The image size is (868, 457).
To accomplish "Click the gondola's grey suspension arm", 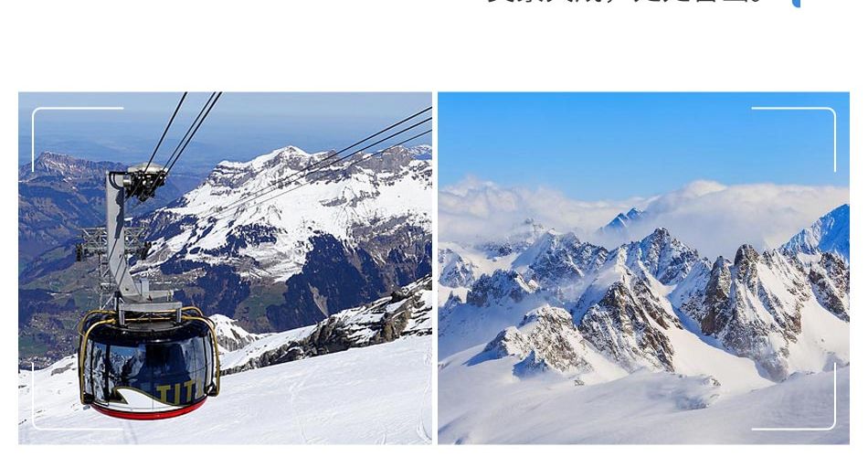I will coord(122,239).
